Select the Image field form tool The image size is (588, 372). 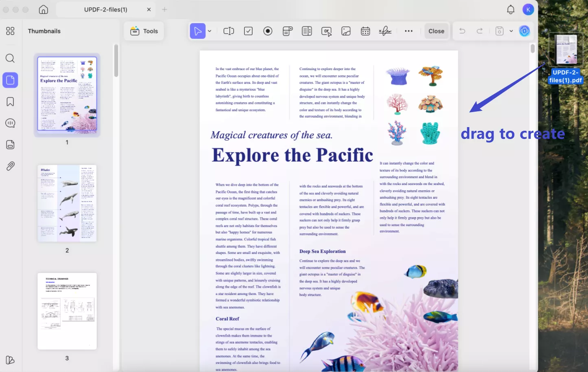coord(346,31)
